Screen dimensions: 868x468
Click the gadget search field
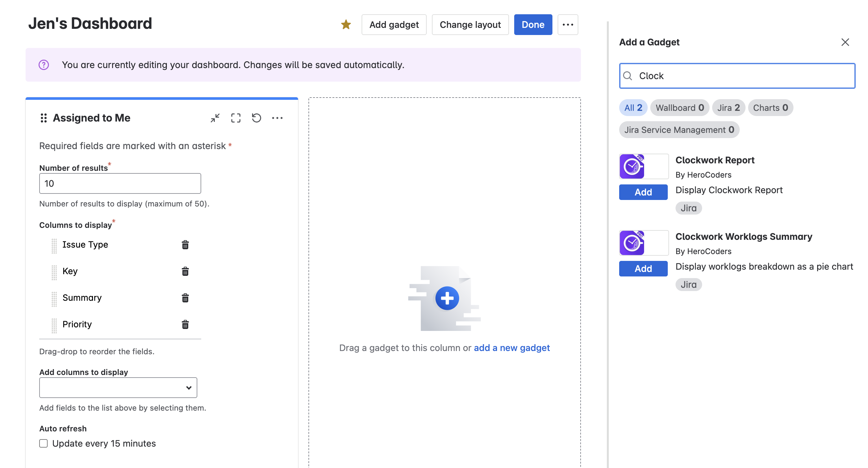click(x=736, y=76)
